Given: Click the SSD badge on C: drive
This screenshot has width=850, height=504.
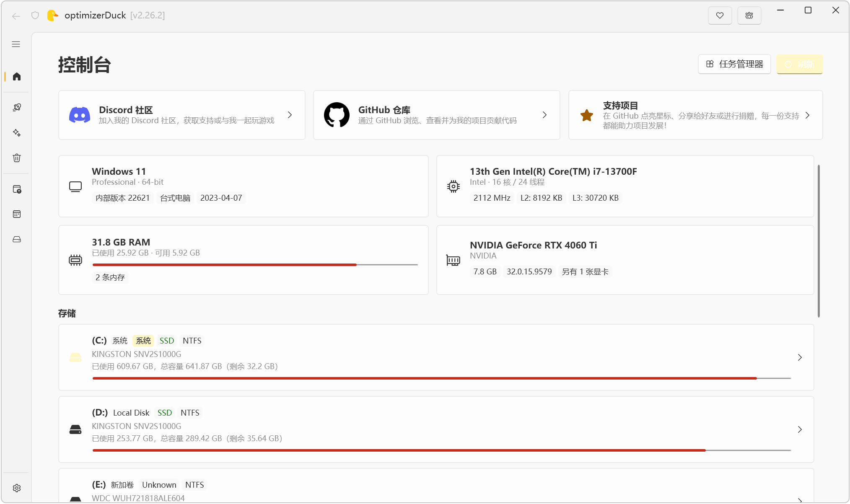Looking at the screenshot, I should coord(167,341).
